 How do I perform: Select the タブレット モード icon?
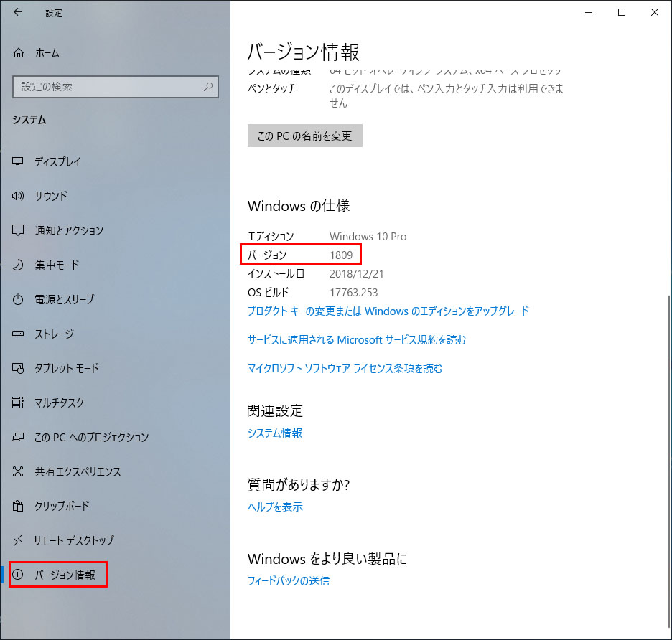point(17,368)
